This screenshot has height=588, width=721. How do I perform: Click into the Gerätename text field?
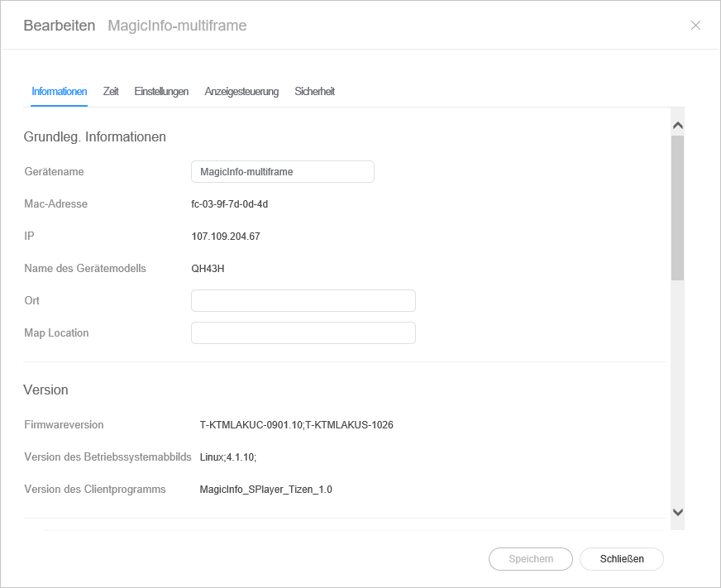click(x=282, y=172)
